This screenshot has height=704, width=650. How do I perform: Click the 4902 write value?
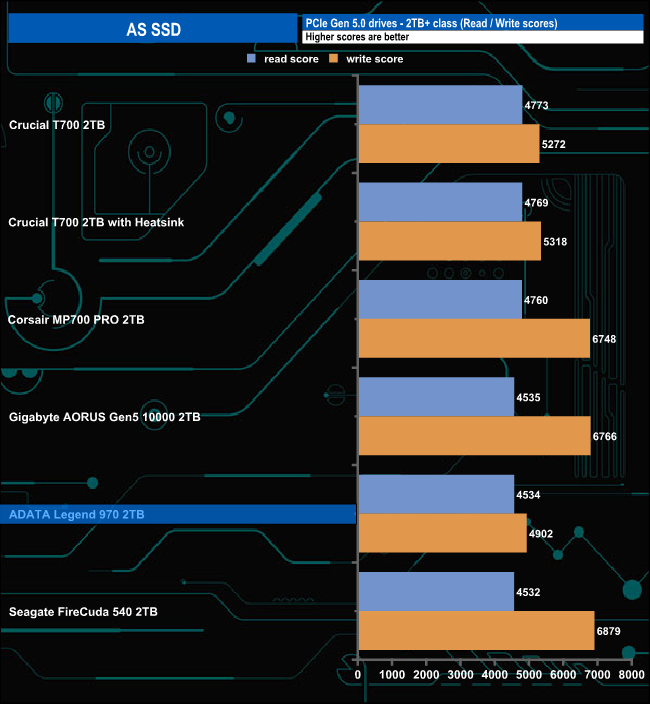541,534
